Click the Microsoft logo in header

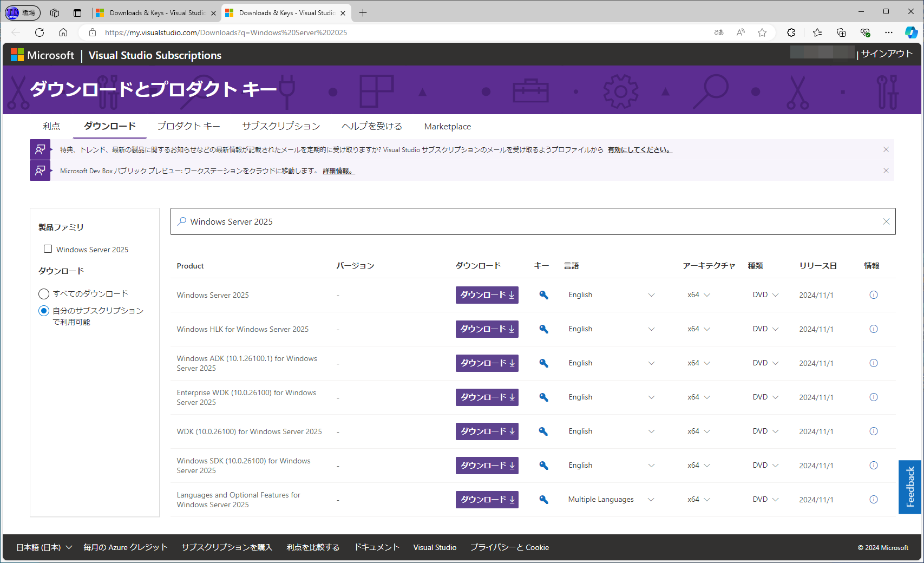click(x=43, y=55)
